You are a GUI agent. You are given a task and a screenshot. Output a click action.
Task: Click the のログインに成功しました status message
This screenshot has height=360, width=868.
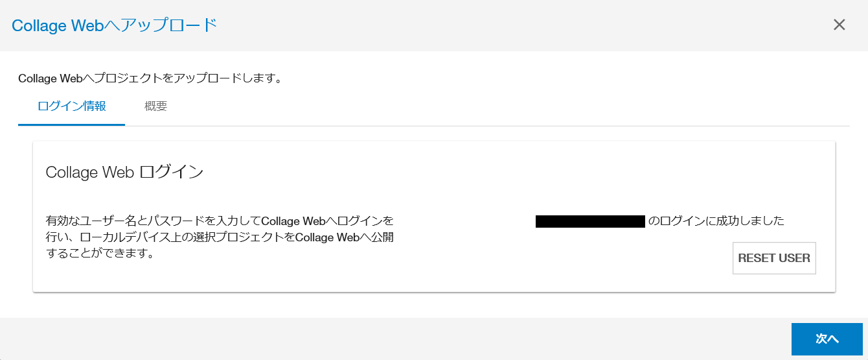[716, 221]
